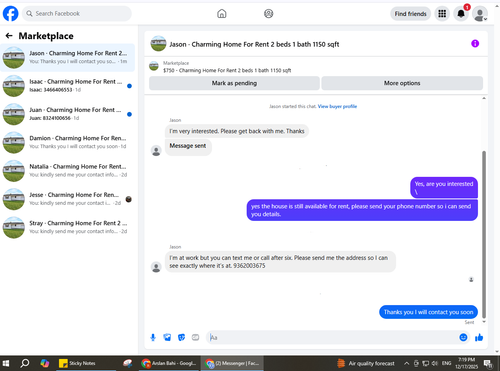Click ENG language indicator
This screenshot has width=500, height=371.
446,363
